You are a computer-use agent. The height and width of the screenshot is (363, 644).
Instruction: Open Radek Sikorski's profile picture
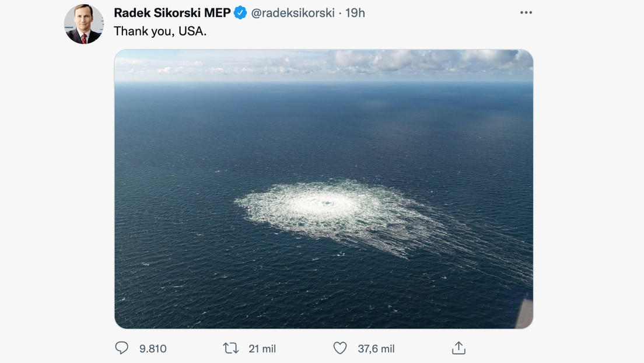[x=84, y=24]
